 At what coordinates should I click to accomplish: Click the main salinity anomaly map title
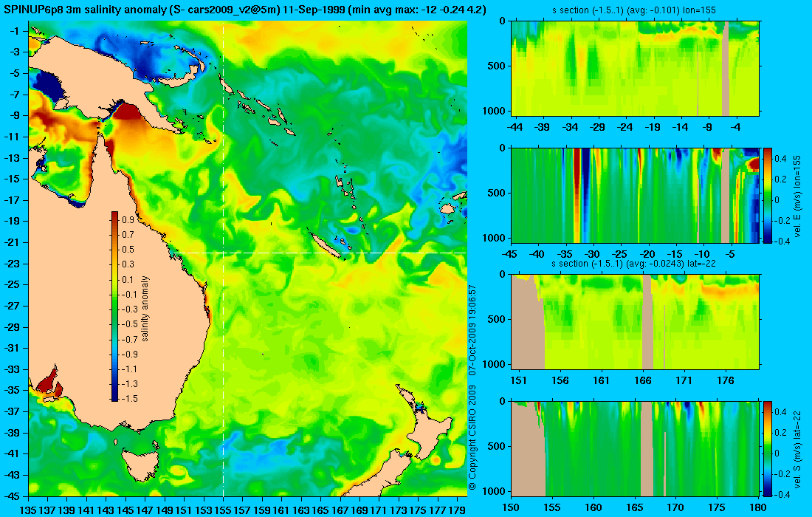pyautogui.click(x=247, y=10)
